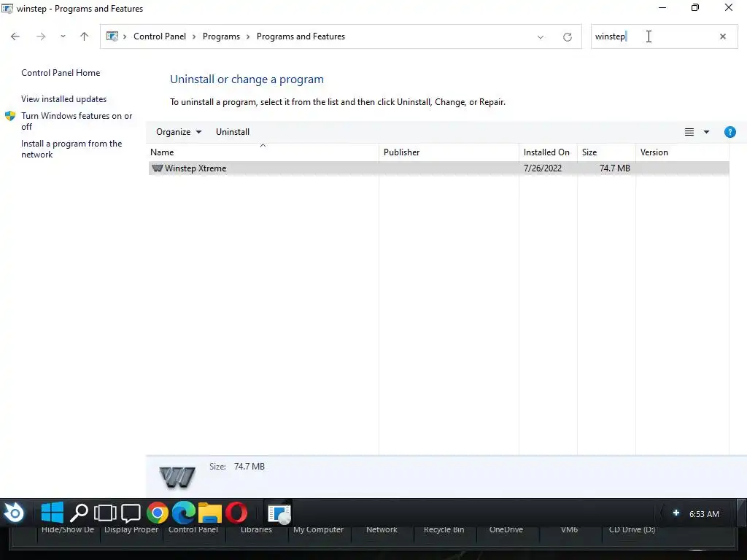Sort by the Publisher column header
Viewport: 747px width, 560px height.
tap(449, 152)
